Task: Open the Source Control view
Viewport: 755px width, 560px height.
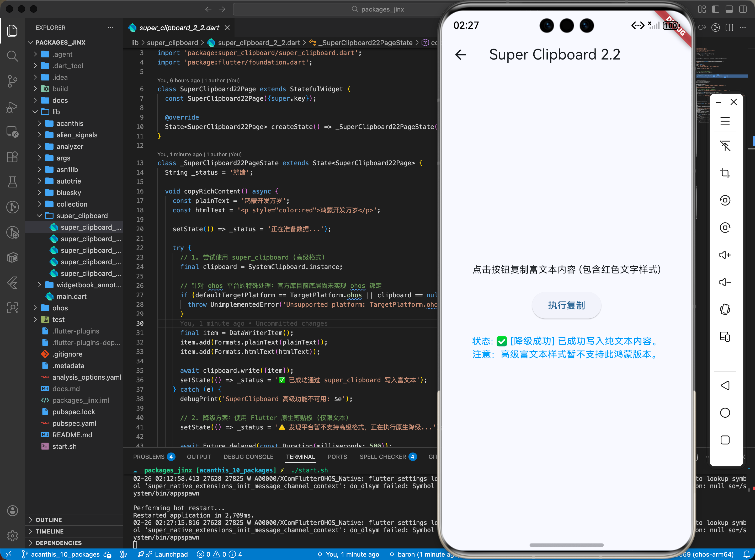Action: coord(13,81)
